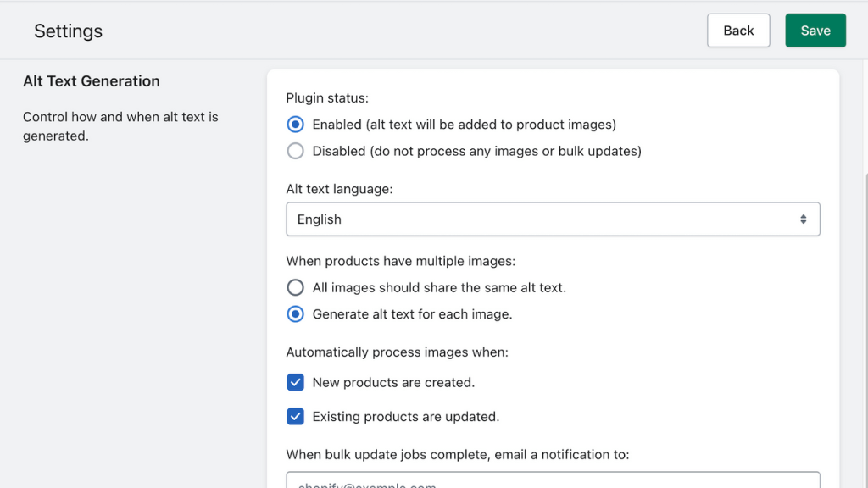This screenshot has width=868, height=488.
Task: Click the Settings page title
Action: click(68, 31)
